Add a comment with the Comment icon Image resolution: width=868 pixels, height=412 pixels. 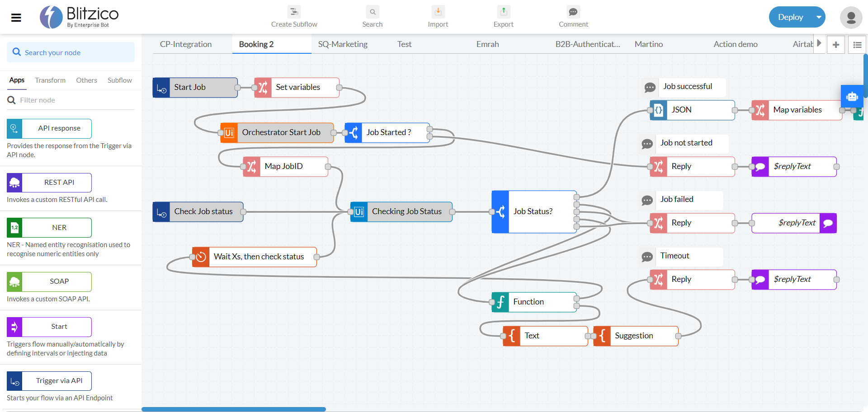tap(573, 12)
